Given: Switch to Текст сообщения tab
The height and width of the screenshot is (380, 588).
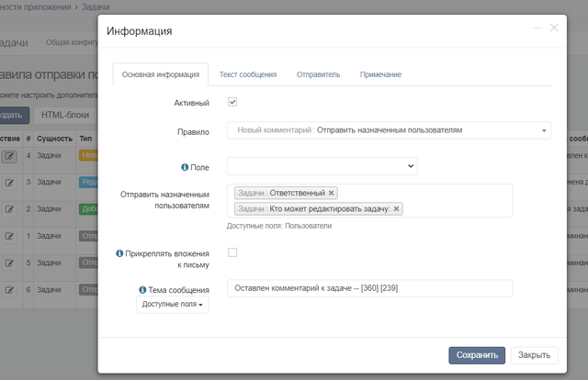Looking at the screenshot, I should point(248,74).
